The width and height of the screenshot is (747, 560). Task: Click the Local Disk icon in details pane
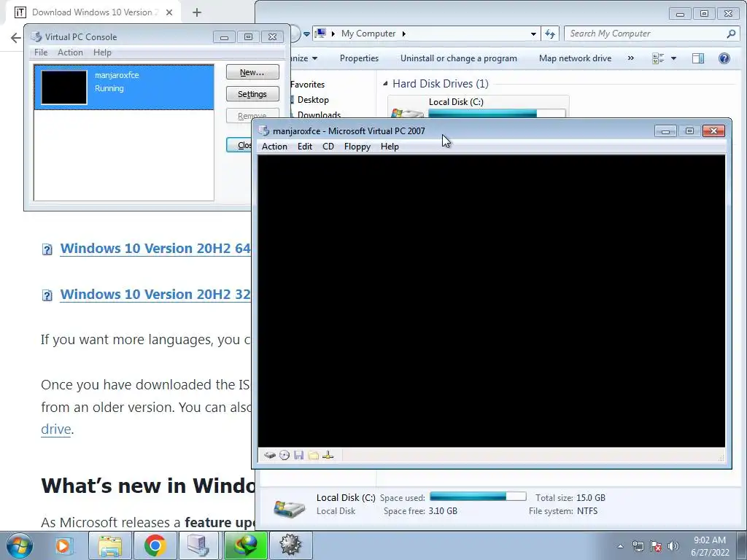(289, 507)
